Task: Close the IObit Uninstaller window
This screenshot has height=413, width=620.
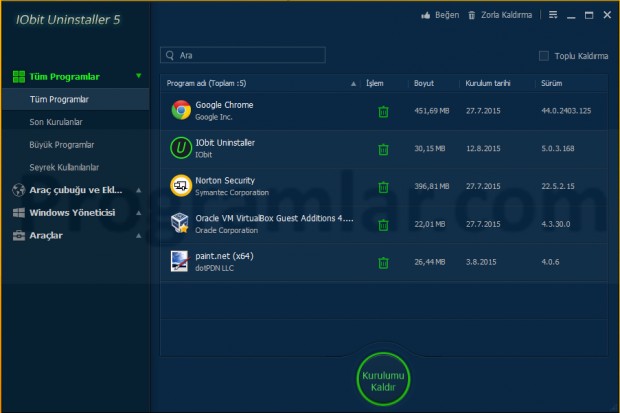Action: 607,15
